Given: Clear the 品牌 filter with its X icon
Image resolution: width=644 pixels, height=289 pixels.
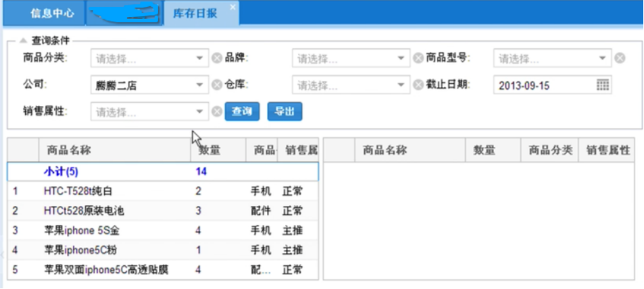Looking at the screenshot, I should click(x=418, y=59).
